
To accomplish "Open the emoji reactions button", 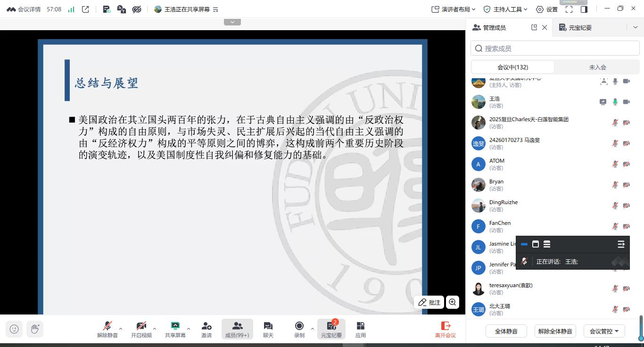I will (x=14, y=329).
